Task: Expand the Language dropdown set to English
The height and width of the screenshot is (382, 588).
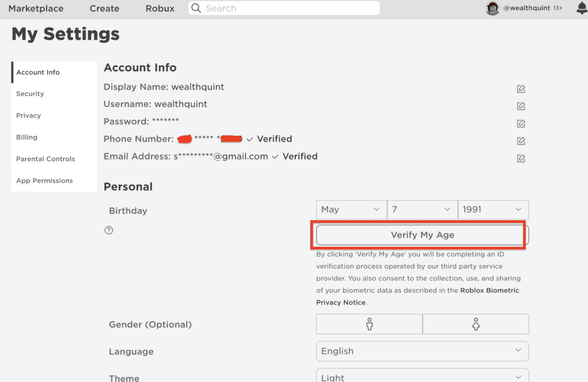Action: [x=422, y=351]
